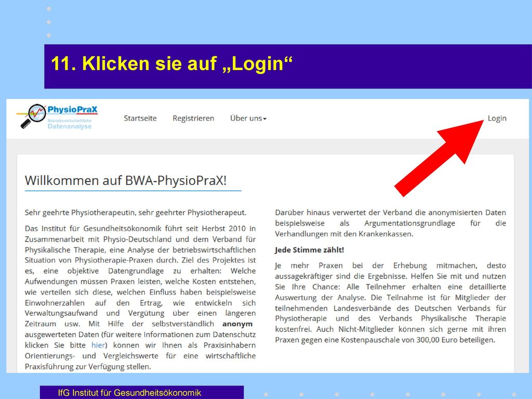Viewport: 532px width, 399px height.
Task: Expand the Über uns dropdown menu
Action: (248, 118)
